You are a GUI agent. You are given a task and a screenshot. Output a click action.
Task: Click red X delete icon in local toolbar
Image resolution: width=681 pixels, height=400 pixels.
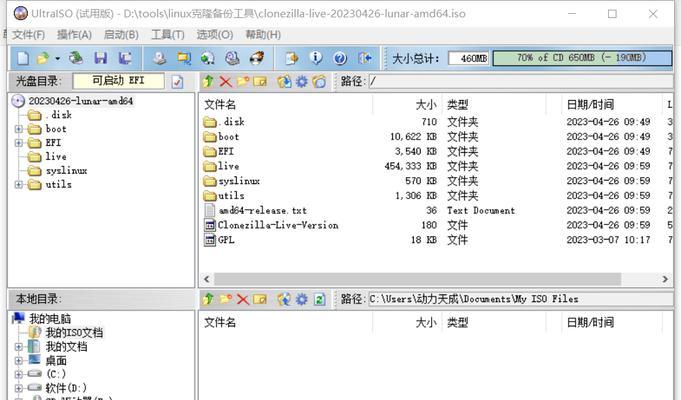243,299
